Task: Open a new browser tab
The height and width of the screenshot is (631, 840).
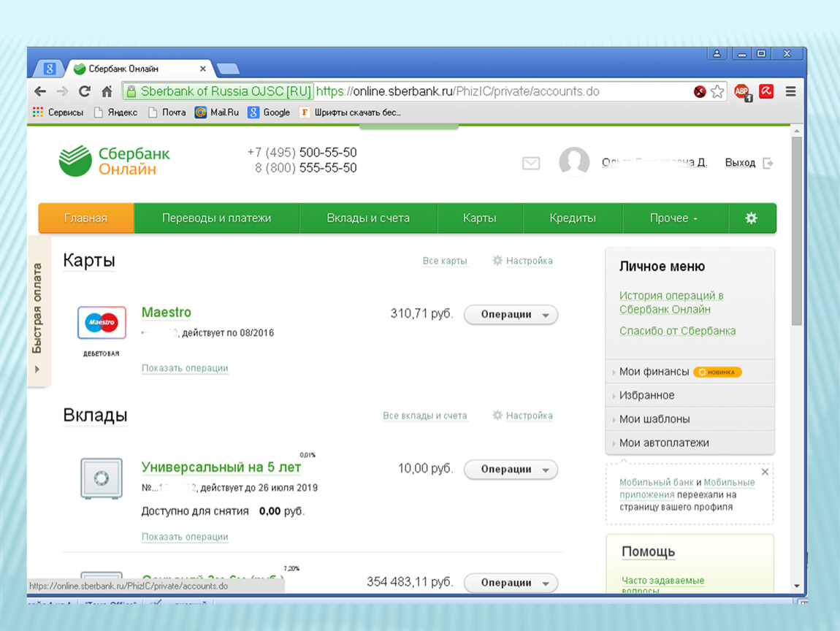Action: tap(228, 69)
